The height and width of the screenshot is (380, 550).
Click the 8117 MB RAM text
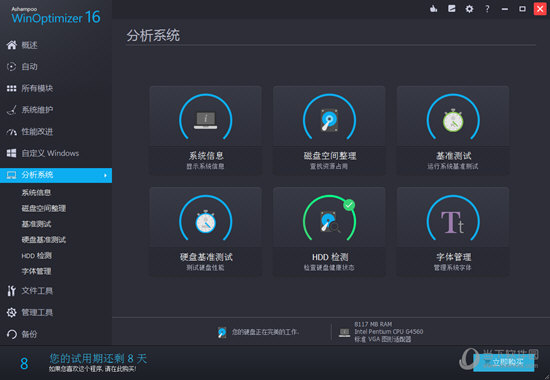click(x=373, y=324)
